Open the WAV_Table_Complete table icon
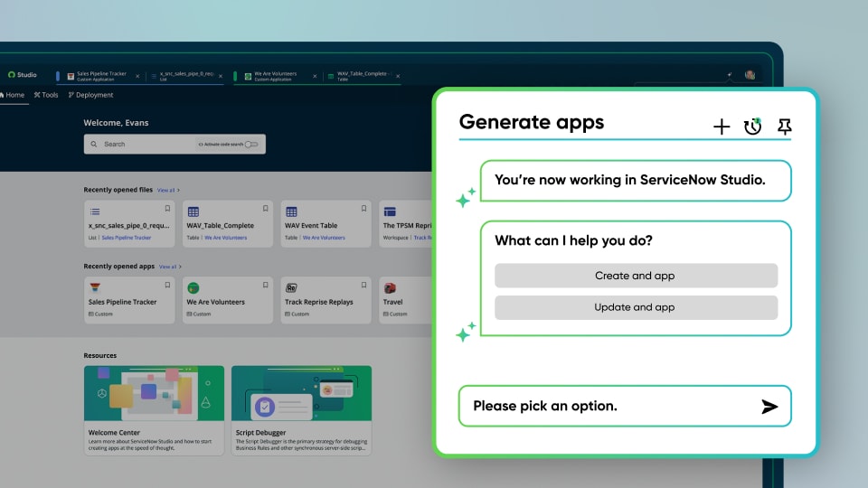This screenshot has width=868, height=488. tap(193, 211)
